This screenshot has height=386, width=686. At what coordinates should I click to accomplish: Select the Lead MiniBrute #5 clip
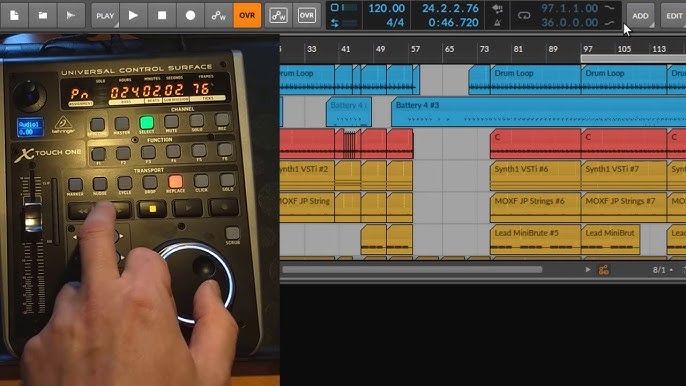coord(536,239)
